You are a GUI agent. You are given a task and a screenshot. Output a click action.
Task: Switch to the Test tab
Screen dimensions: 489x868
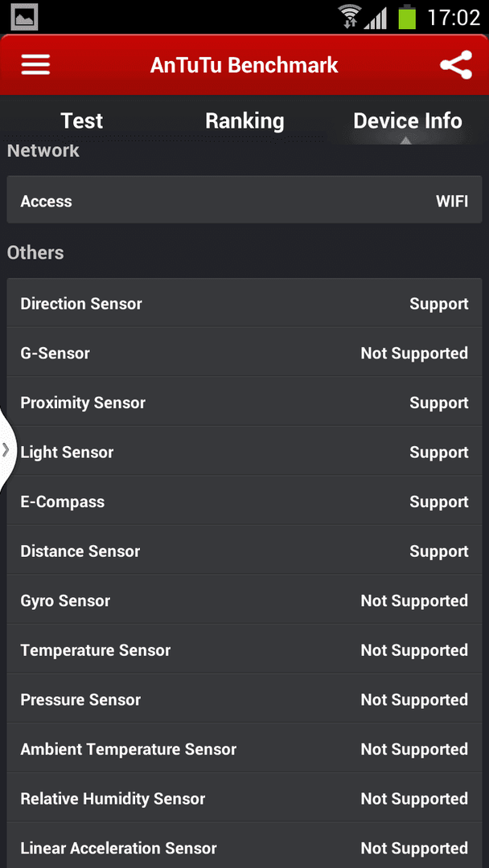pos(81,121)
